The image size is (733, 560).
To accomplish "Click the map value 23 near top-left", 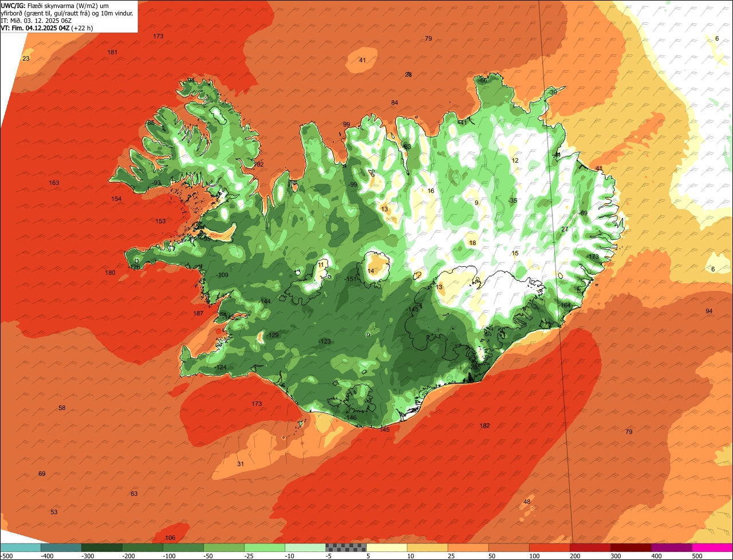I will pyautogui.click(x=26, y=59).
